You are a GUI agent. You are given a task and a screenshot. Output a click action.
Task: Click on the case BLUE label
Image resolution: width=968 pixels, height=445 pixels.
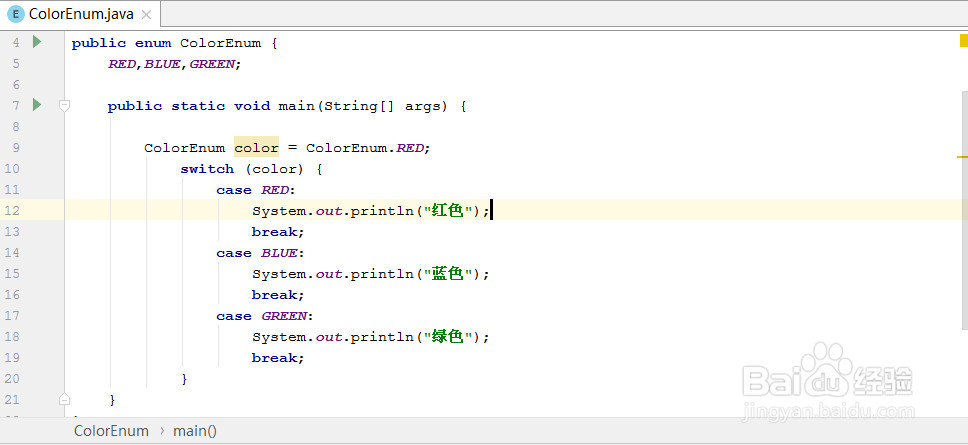[x=260, y=253]
